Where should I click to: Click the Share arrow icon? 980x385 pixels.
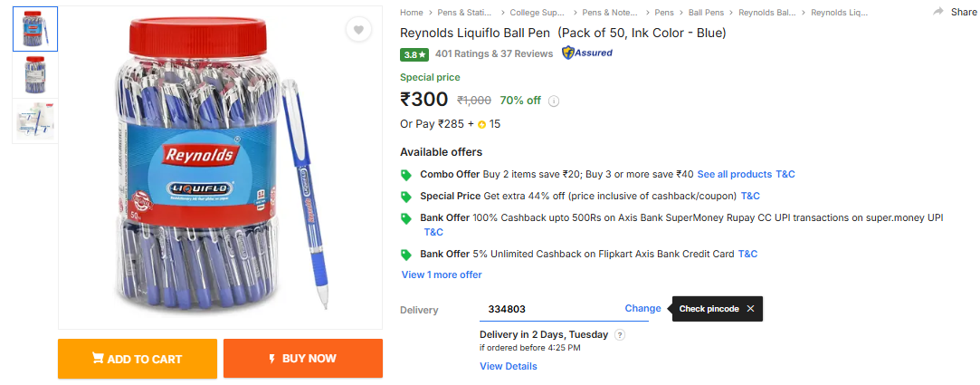click(x=938, y=12)
